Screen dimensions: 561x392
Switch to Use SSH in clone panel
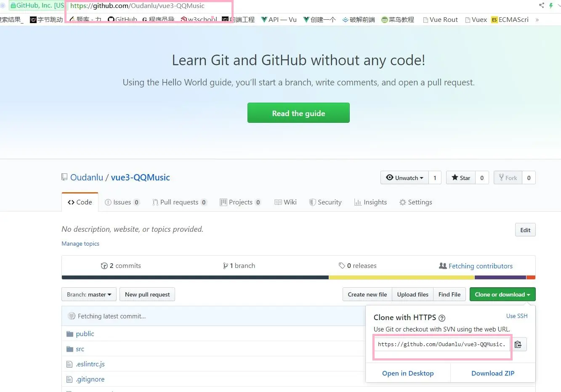coord(517,316)
